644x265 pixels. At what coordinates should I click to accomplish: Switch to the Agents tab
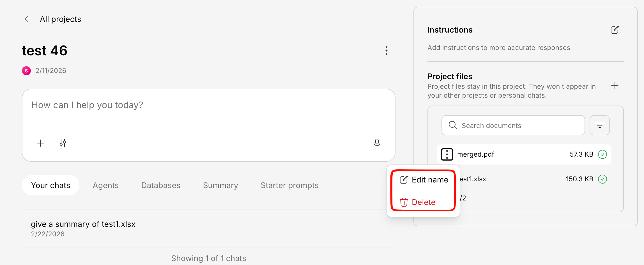106,185
